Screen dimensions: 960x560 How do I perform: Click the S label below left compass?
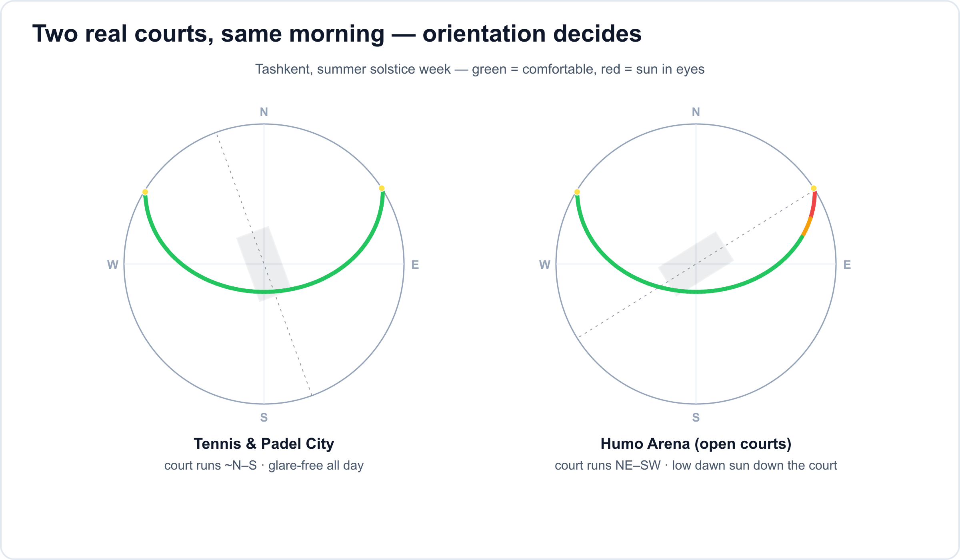pyautogui.click(x=264, y=417)
